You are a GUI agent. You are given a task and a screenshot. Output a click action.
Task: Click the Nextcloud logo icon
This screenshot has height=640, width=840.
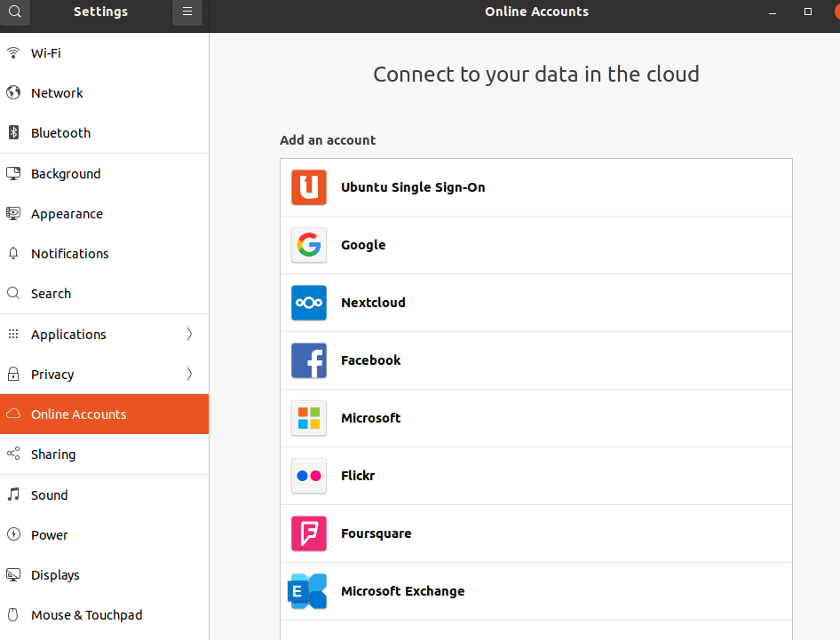coord(309,303)
